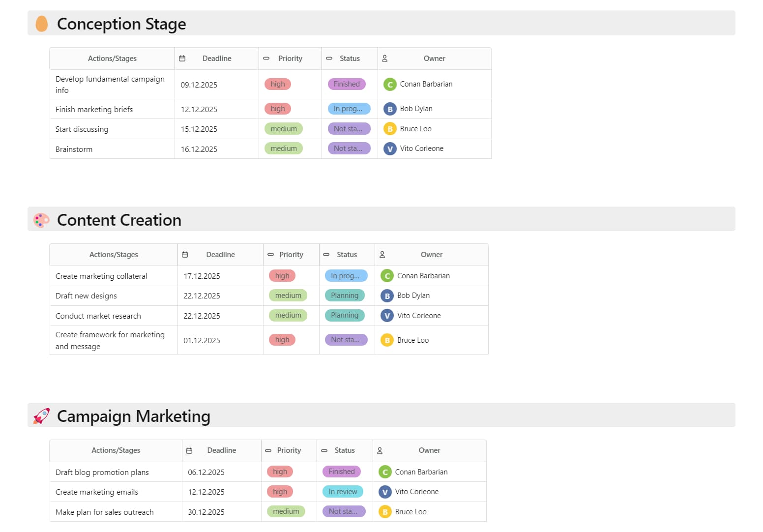Click the calendar icon in the first Deadline header
Image resolution: width=763 pixels, height=532 pixels.
[182, 58]
